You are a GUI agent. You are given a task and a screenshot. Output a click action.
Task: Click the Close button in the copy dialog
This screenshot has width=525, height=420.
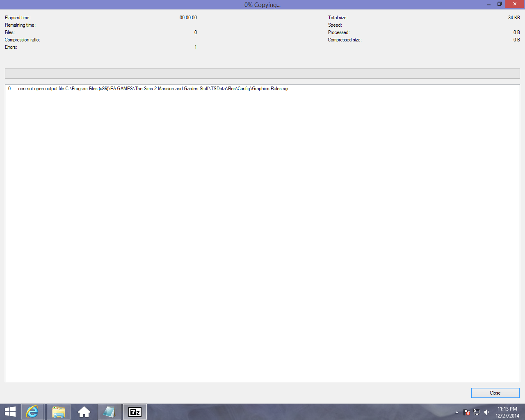coord(495,393)
